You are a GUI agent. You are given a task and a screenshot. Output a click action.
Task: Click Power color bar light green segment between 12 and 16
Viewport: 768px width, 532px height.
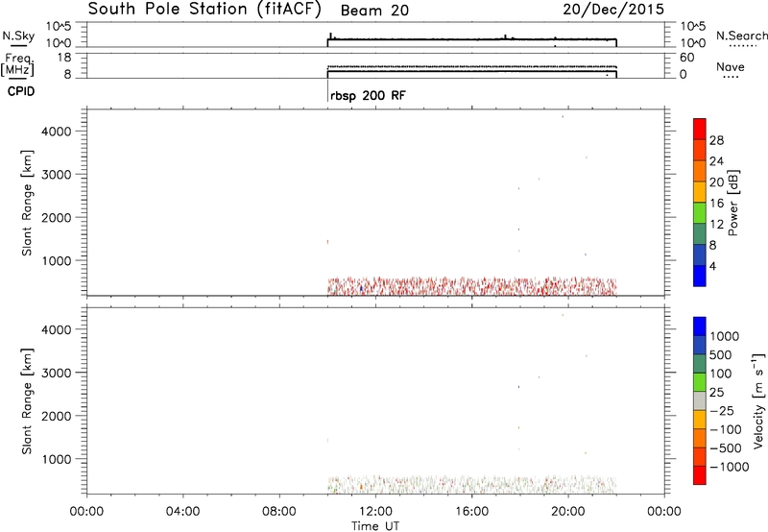(700, 212)
